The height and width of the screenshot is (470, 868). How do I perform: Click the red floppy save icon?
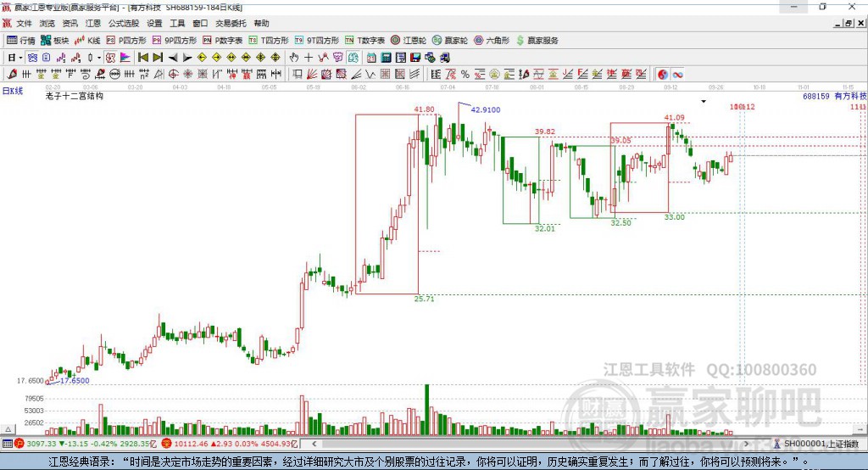(x=415, y=58)
